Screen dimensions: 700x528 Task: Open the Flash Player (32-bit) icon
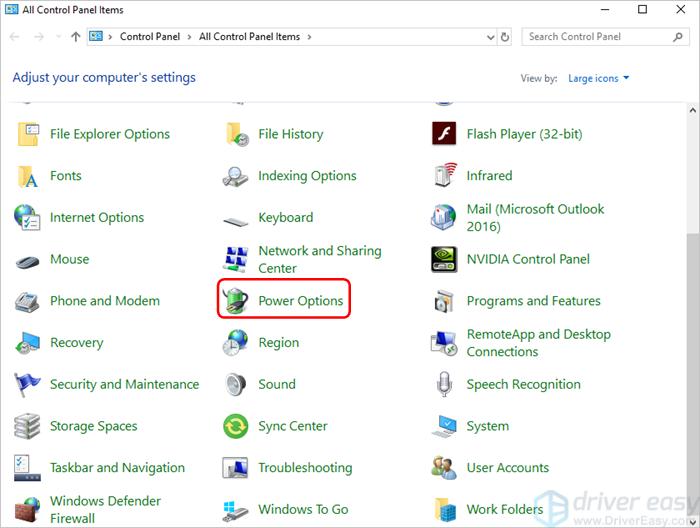[444, 133]
